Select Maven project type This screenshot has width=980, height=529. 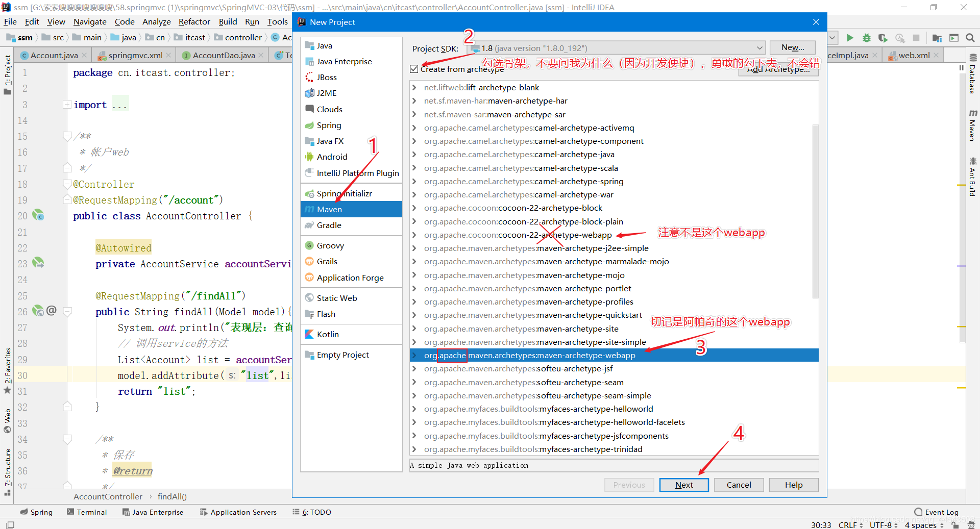(351, 209)
